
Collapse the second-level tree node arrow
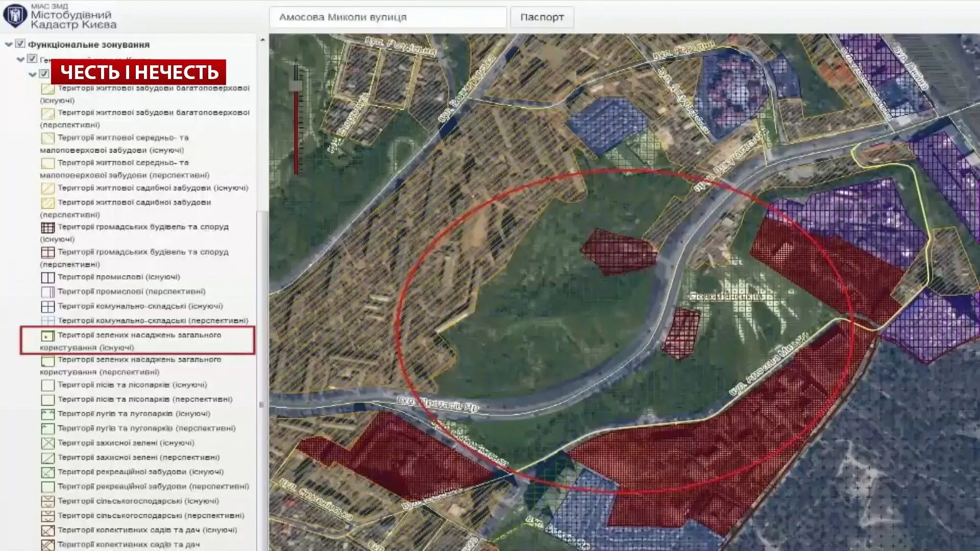pos(20,59)
